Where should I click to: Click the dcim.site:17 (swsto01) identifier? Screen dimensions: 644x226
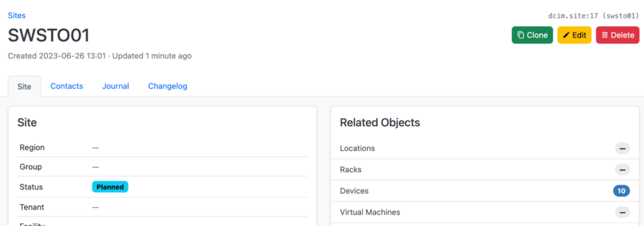coord(594,16)
